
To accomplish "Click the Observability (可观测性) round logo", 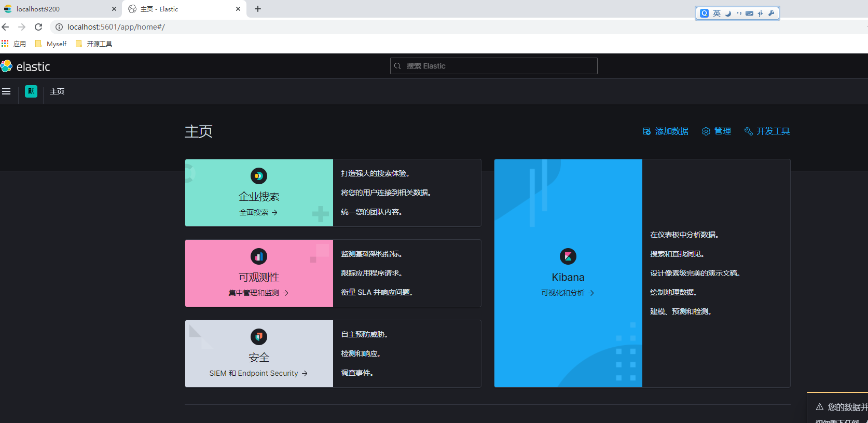I will (259, 256).
